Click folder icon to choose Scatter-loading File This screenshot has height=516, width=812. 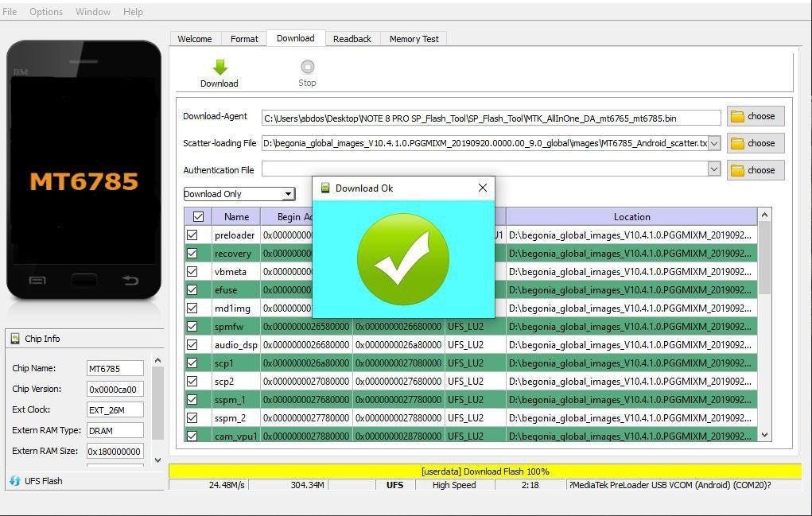pyautogui.click(x=737, y=143)
